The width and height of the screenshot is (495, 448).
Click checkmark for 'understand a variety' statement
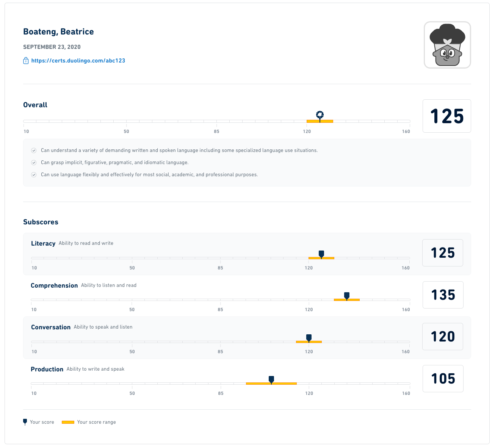tap(34, 150)
